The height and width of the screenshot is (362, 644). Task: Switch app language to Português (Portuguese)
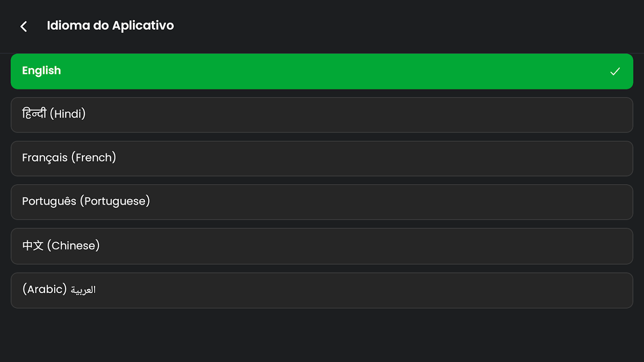322,202
